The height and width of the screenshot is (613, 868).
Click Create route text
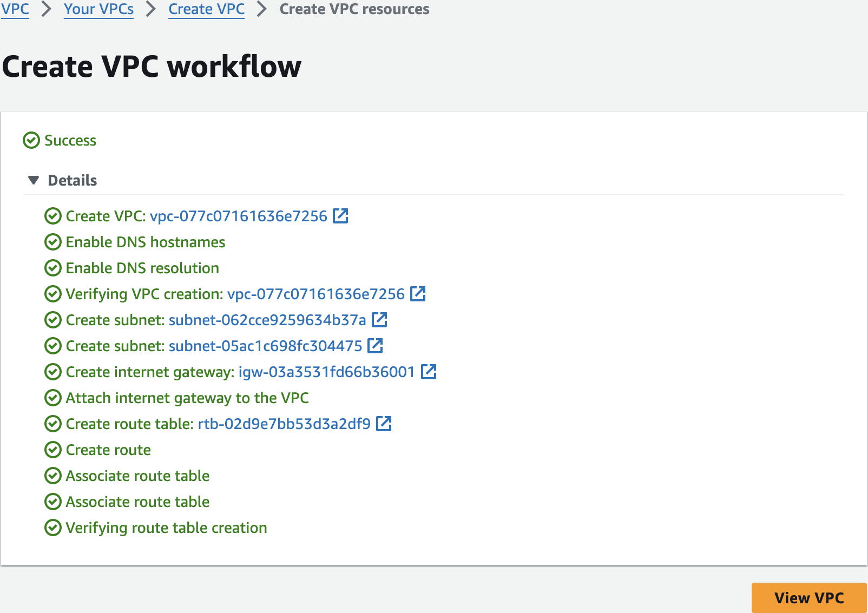click(x=108, y=450)
